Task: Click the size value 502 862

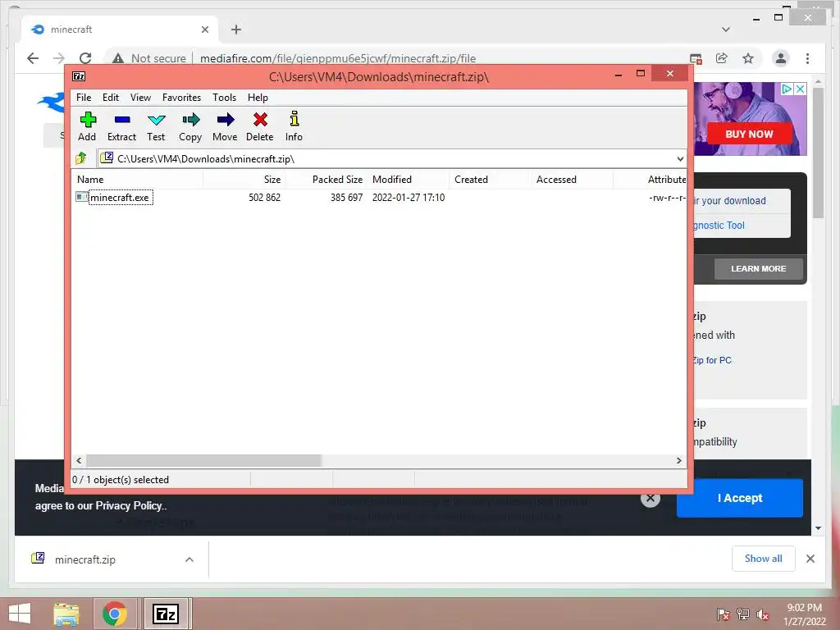Action: pos(265,197)
